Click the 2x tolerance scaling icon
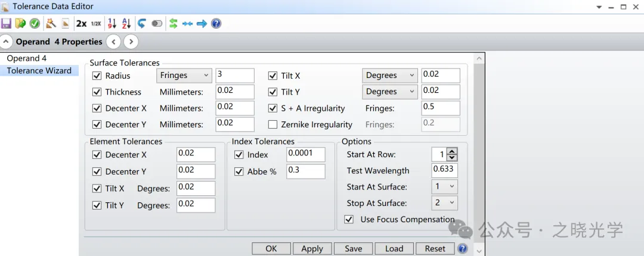This screenshot has height=256, width=644. pos(81,24)
